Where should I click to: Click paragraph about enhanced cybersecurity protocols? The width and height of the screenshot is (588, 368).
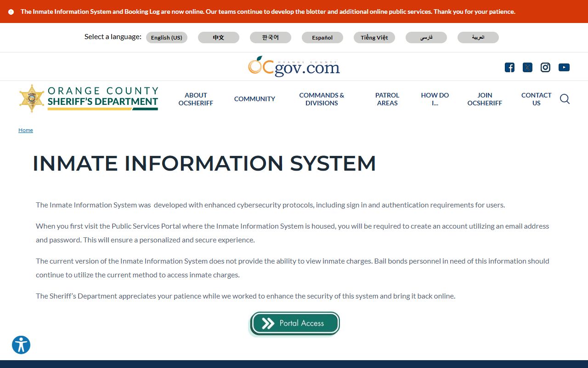(271, 205)
